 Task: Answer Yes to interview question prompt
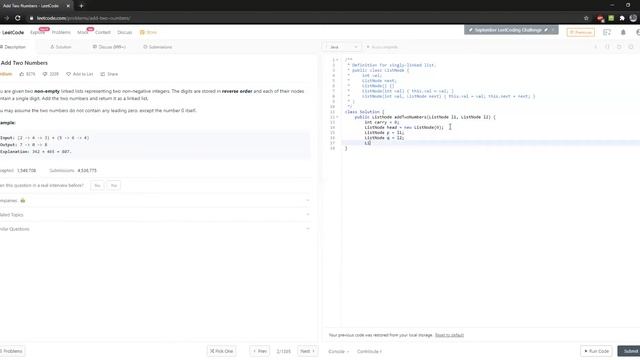click(x=97, y=186)
